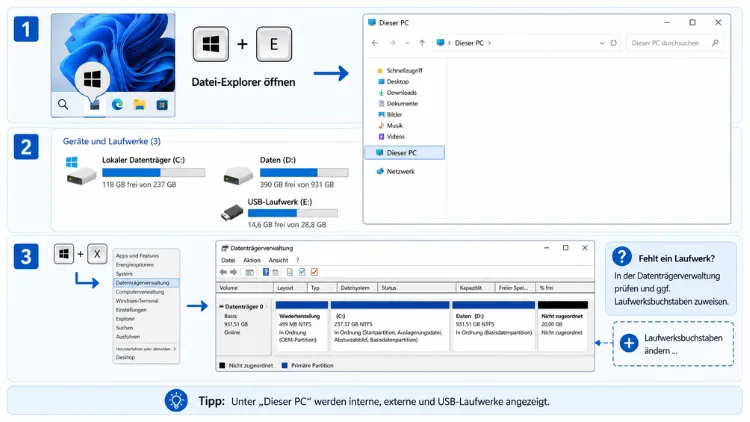Viewport: 750px width, 422px height.
Task: Click the Lokaler Datenträger (C:) capacity bar
Action: click(x=154, y=173)
